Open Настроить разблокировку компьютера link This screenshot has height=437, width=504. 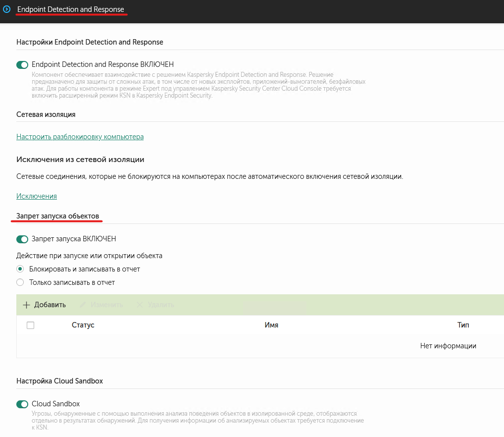point(80,137)
